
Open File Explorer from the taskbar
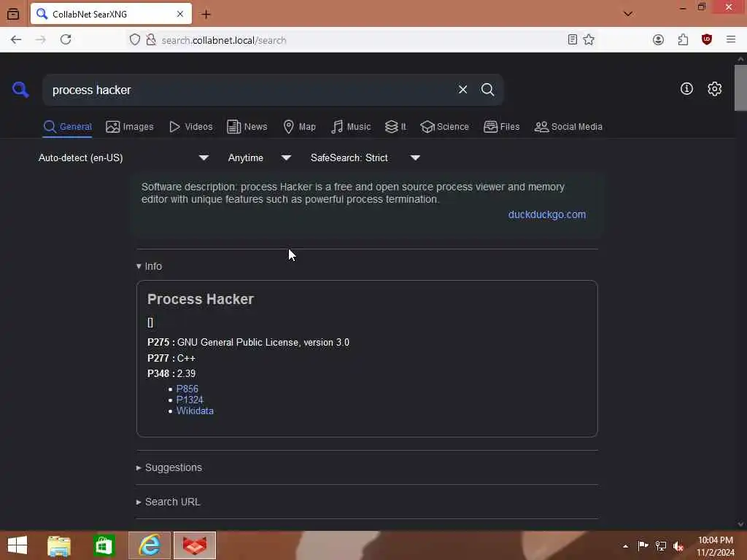pyautogui.click(x=59, y=545)
